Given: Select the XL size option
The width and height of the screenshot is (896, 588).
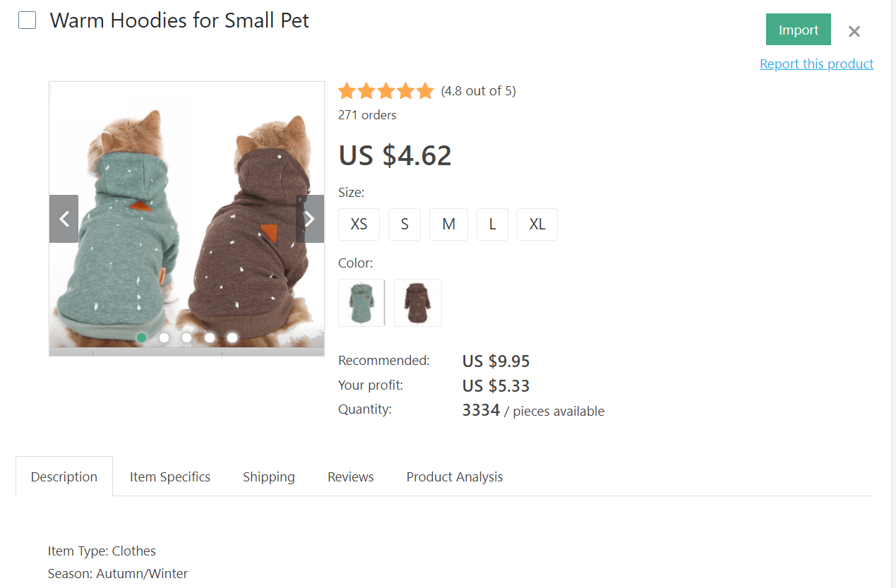Looking at the screenshot, I should point(537,224).
